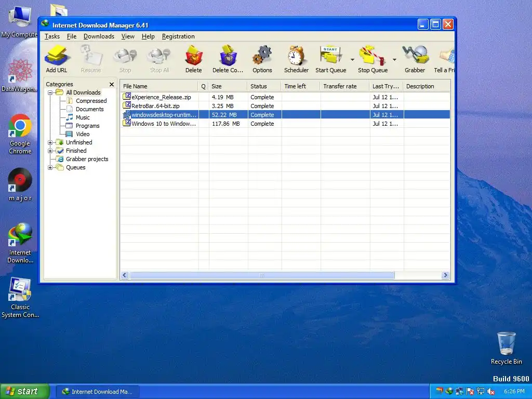This screenshot has width=532, height=399.
Task: Open the File menu
Action: click(72, 36)
